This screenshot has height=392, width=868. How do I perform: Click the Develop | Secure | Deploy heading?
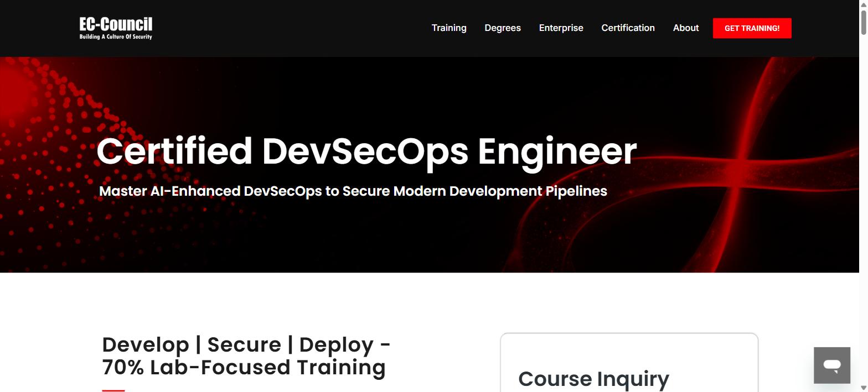(x=246, y=356)
